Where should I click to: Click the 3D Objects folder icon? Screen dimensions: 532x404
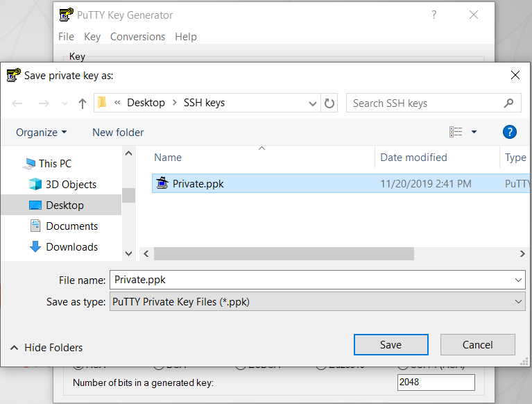[x=35, y=185]
